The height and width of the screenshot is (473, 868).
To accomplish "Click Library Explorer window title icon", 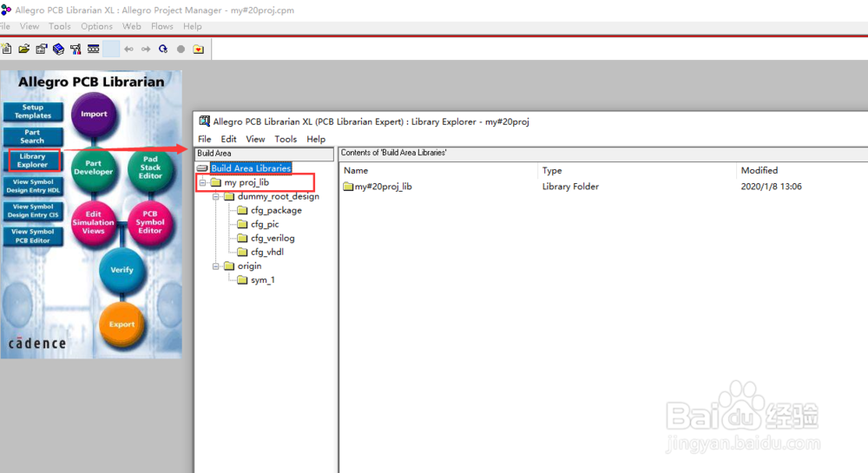I will pyautogui.click(x=204, y=122).
